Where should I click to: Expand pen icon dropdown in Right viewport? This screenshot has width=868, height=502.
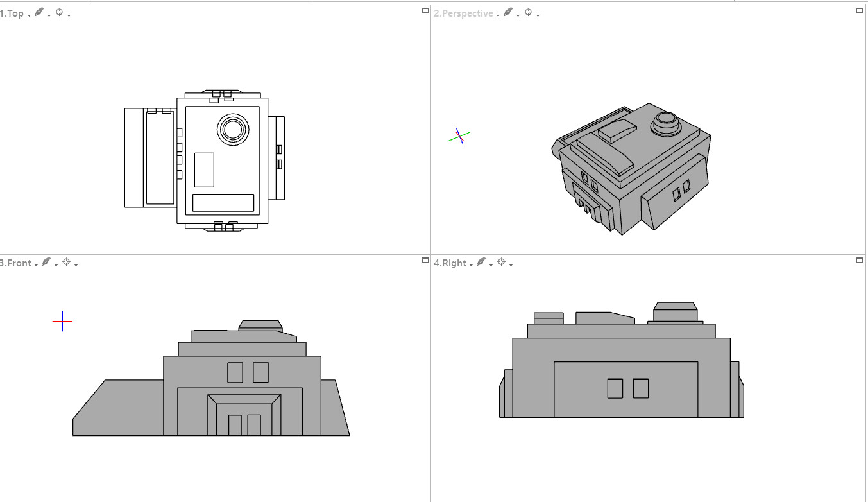[491, 265]
